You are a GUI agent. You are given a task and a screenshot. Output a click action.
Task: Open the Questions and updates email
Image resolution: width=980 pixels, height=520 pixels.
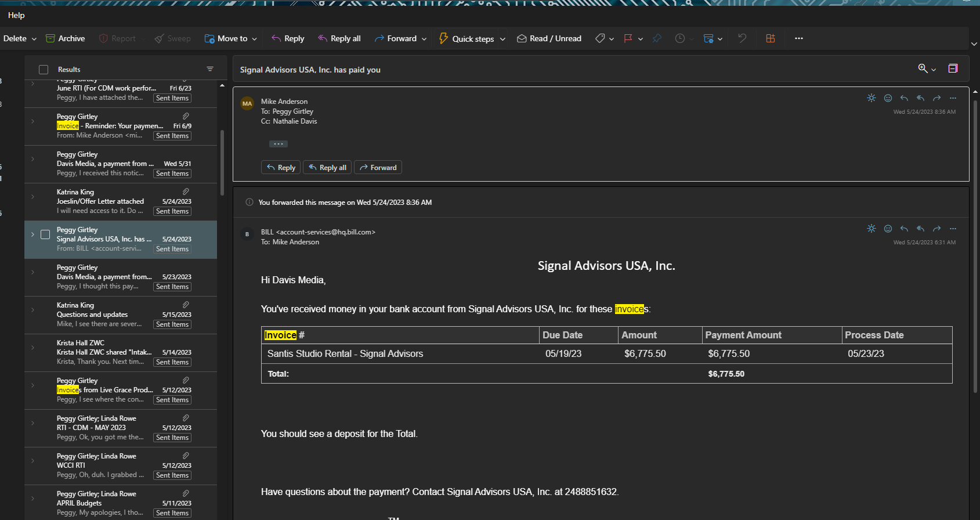click(x=121, y=315)
